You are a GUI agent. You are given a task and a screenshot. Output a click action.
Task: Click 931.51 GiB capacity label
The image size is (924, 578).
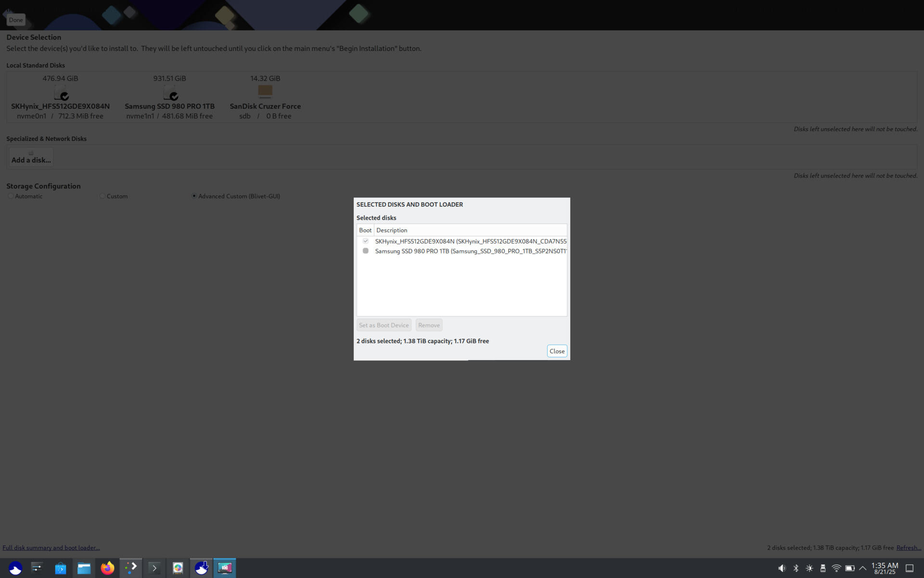169,79
